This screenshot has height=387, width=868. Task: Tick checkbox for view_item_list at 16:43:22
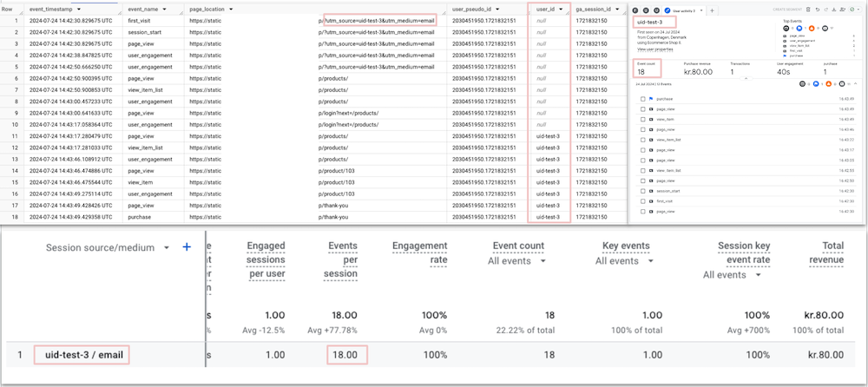[642, 140]
